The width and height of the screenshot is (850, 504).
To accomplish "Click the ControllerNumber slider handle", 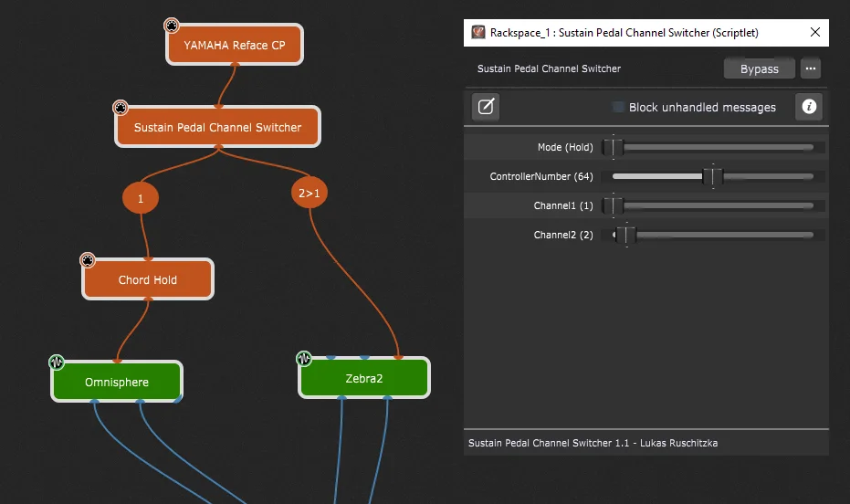I will tap(713, 176).
